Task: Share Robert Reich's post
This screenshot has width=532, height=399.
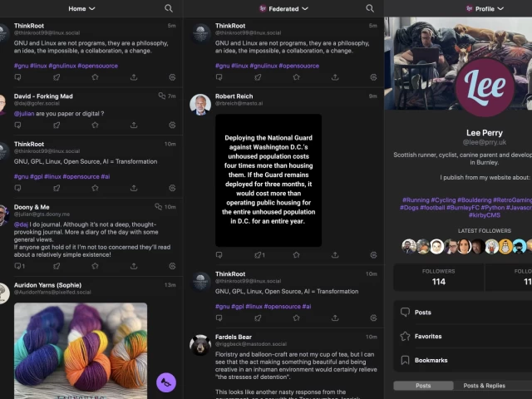Action: 335,255
